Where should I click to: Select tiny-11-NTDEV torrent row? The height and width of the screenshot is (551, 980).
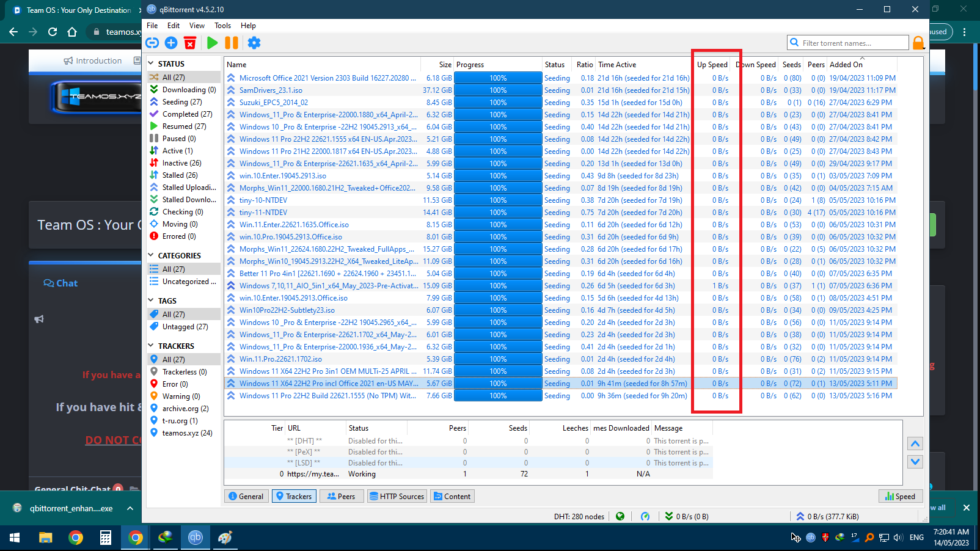coord(561,213)
